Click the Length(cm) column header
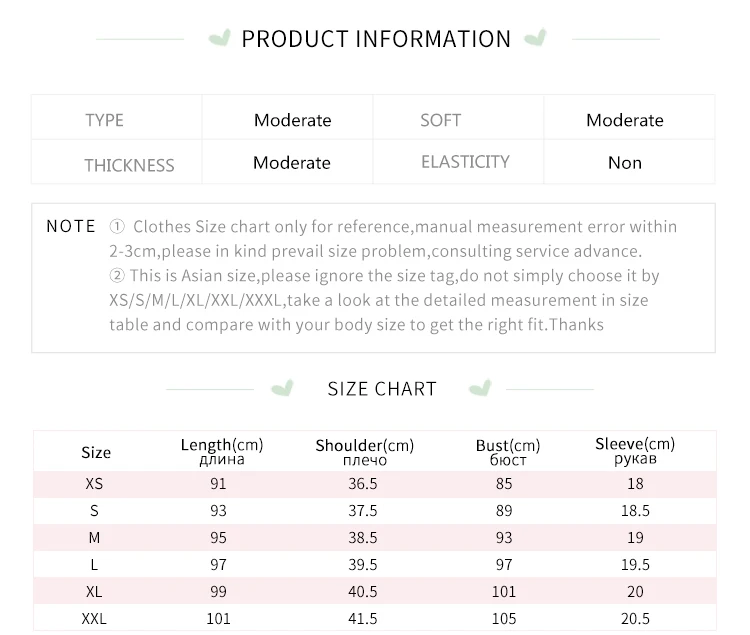The height and width of the screenshot is (635, 750). [222, 451]
